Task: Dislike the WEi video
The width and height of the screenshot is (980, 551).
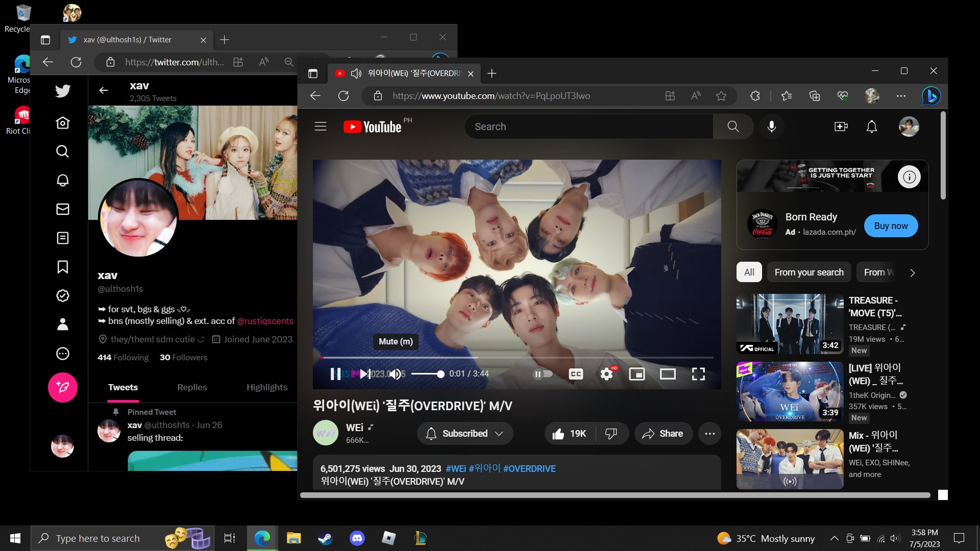Action: (610, 434)
